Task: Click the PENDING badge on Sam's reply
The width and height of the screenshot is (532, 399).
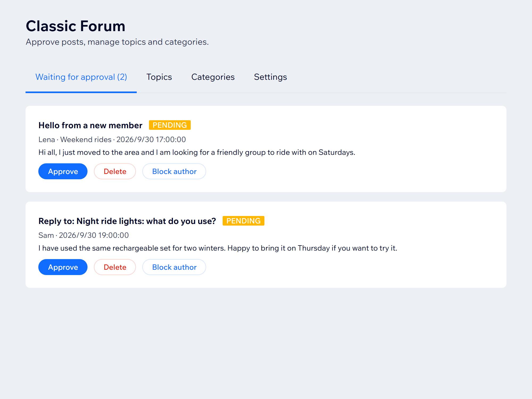Action: tap(243, 221)
